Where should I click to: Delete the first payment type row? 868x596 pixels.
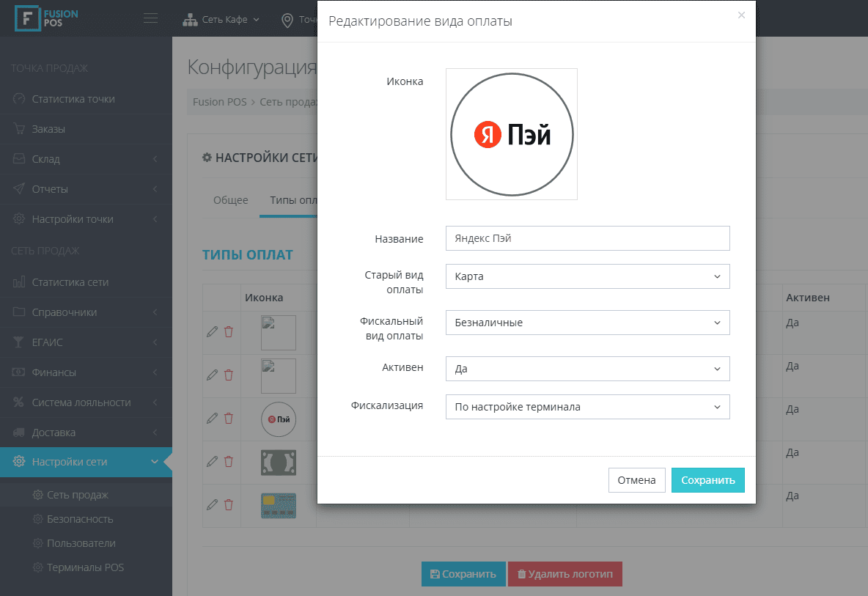(x=229, y=331)
